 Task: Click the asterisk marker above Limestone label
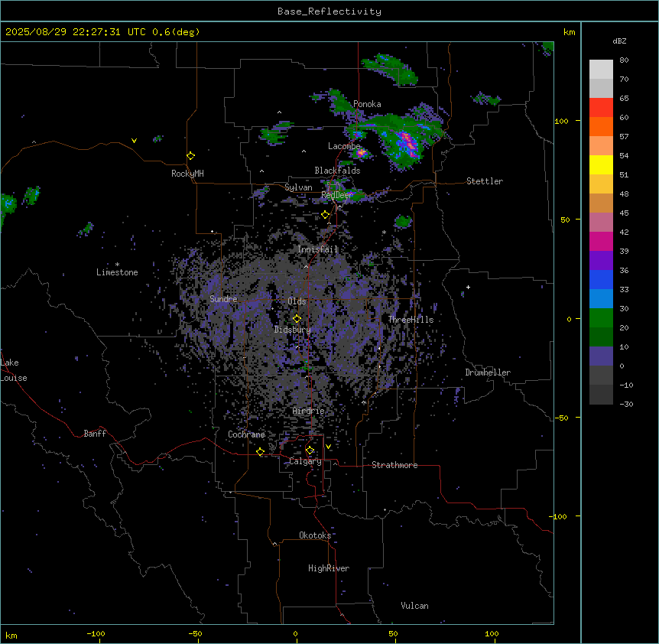(x=117, y=265)
